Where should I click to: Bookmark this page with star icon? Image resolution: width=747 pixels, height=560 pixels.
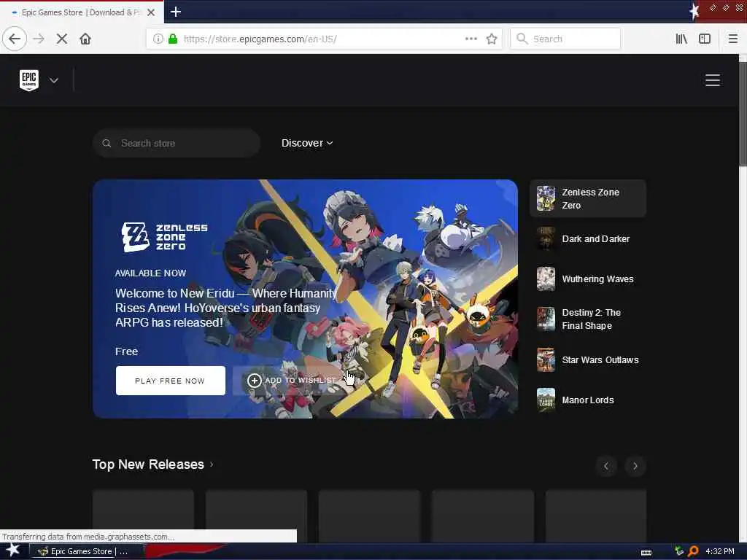(492, 39)
